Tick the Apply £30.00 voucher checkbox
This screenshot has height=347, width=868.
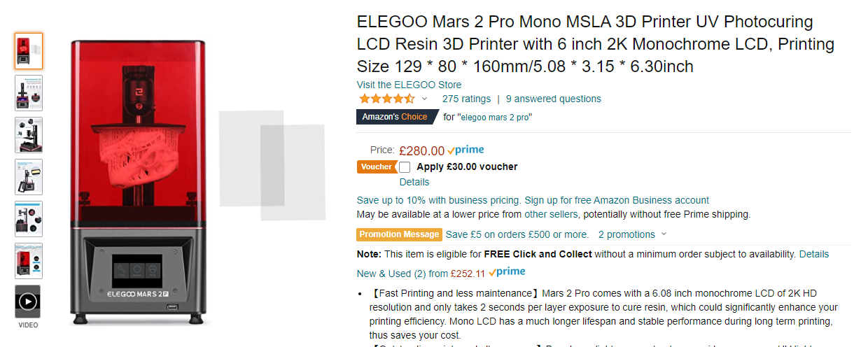[x=405, y=167]
